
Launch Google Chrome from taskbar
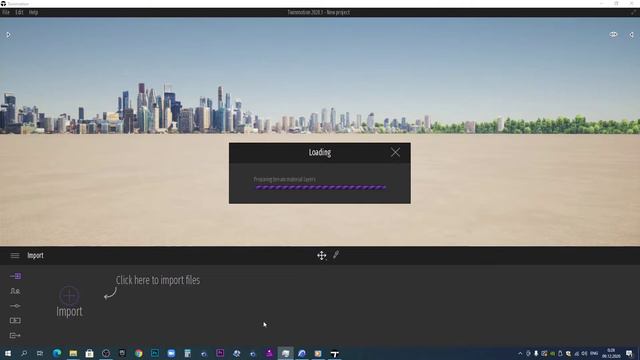point(138,353)
